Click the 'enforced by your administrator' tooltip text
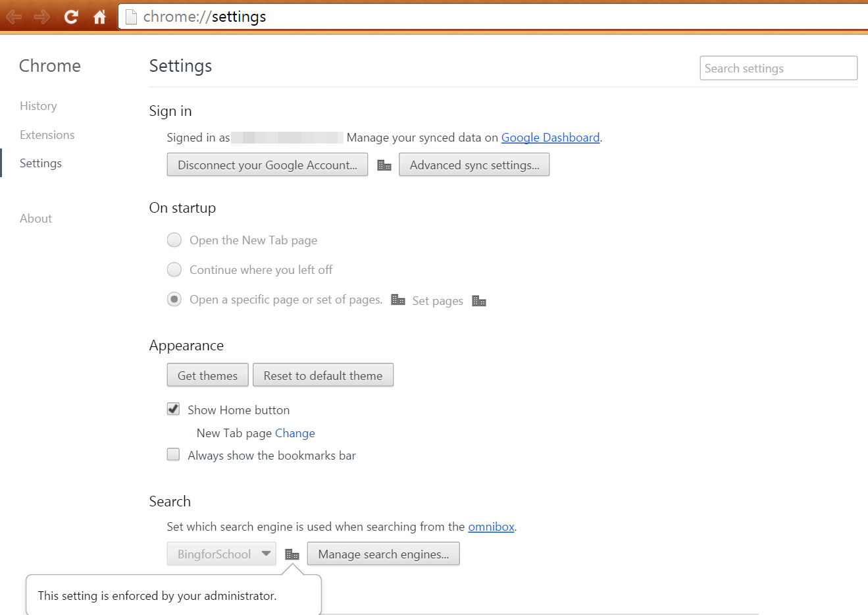The image size is (868, 615). tap(157, 596)
